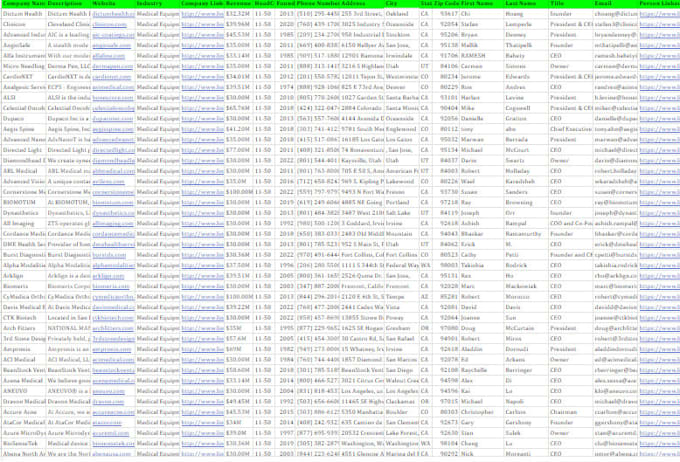The height and width of the screenshot is (462, 680).
Task: Open the company link in the Dictum Health row
Action: point(203,14)
